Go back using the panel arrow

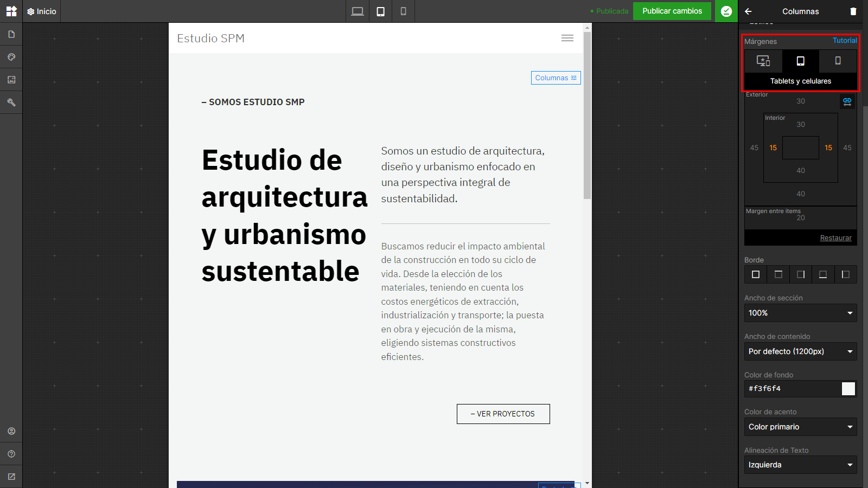click(749, 11)
